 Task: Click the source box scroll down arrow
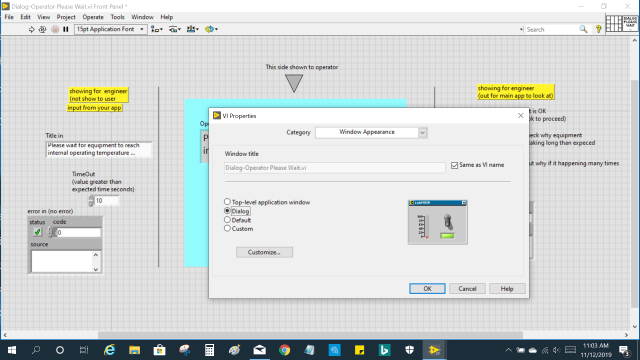(x=96, y=269)
